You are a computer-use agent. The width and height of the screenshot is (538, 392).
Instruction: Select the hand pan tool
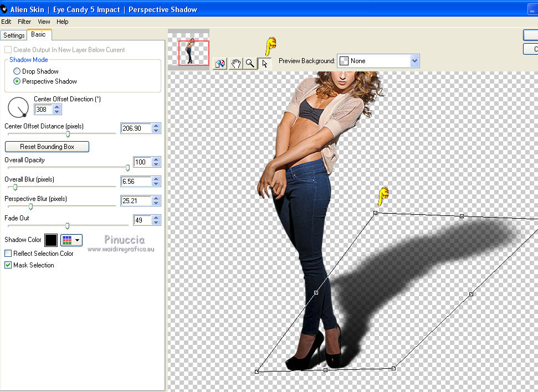(x=235, y=64)
